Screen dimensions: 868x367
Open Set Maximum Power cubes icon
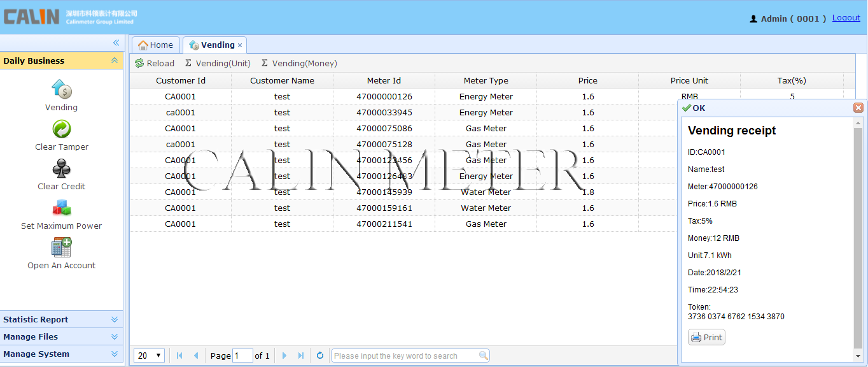(61, 208)
